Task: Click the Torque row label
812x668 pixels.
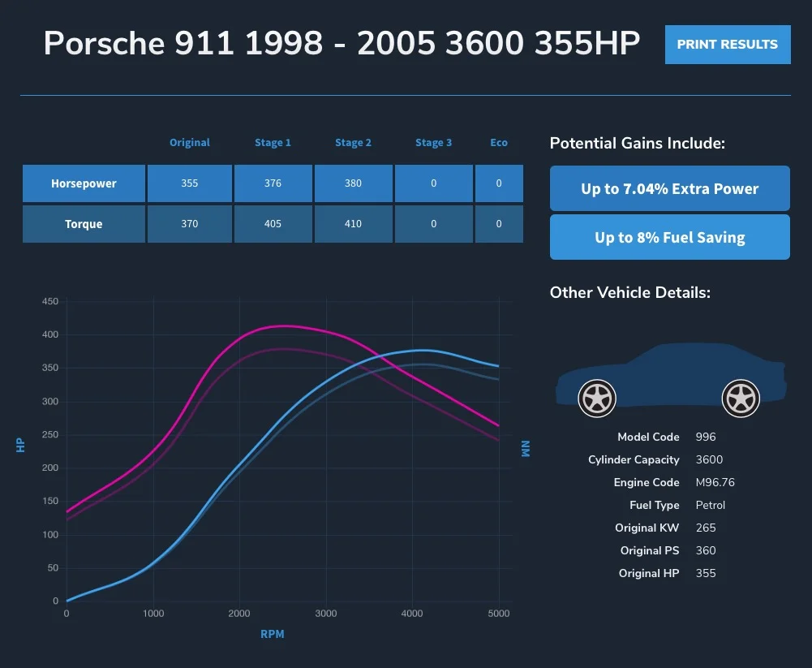Action: click(84, 224)
